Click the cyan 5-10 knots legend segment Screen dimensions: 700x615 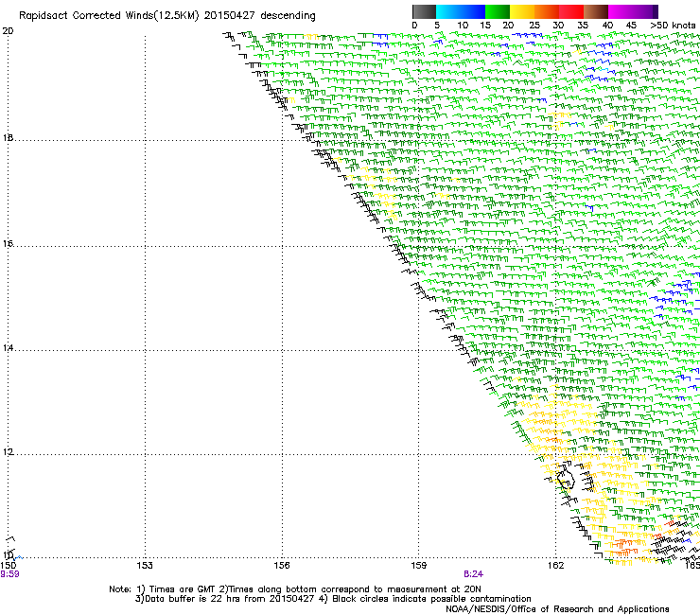(x=448, y=11)
